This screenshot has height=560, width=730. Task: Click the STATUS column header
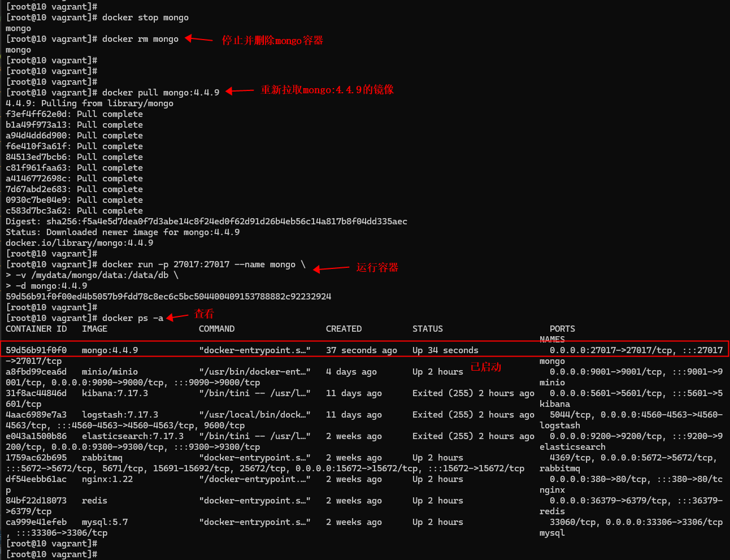427,328
